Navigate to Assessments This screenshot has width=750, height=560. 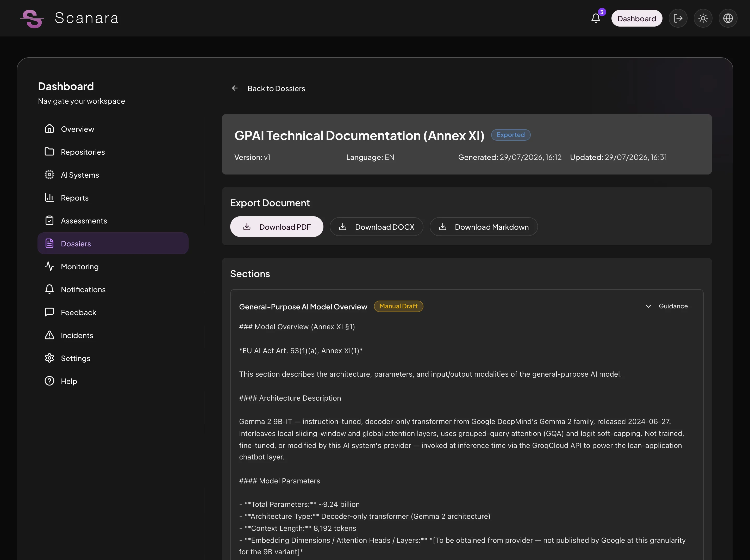point(113,221)
